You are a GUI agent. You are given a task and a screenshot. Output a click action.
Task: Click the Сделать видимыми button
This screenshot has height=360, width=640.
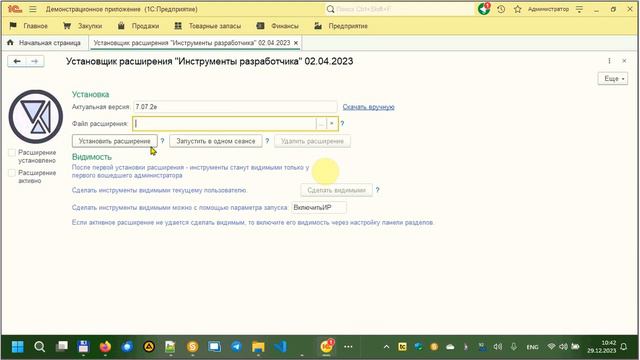(x=336, y=190)
